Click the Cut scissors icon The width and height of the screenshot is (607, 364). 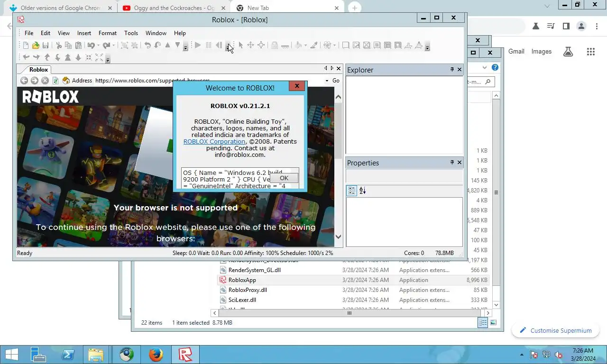pos(59,45)
